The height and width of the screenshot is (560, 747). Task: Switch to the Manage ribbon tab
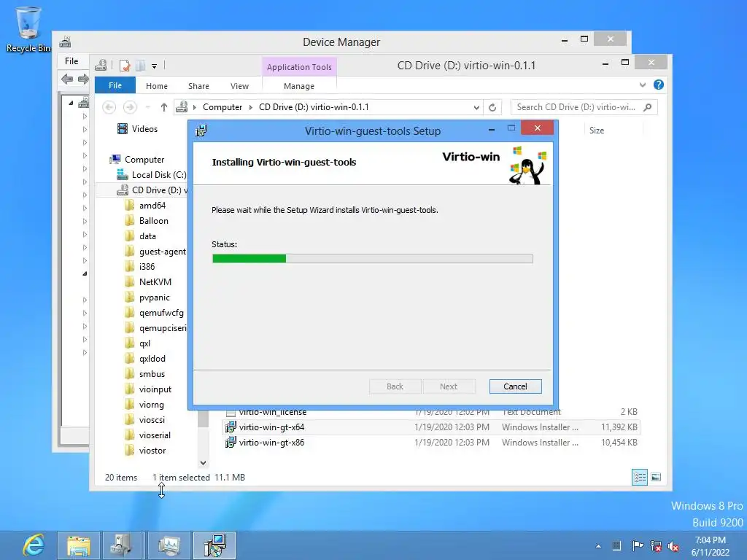click(x=299, y=86)
